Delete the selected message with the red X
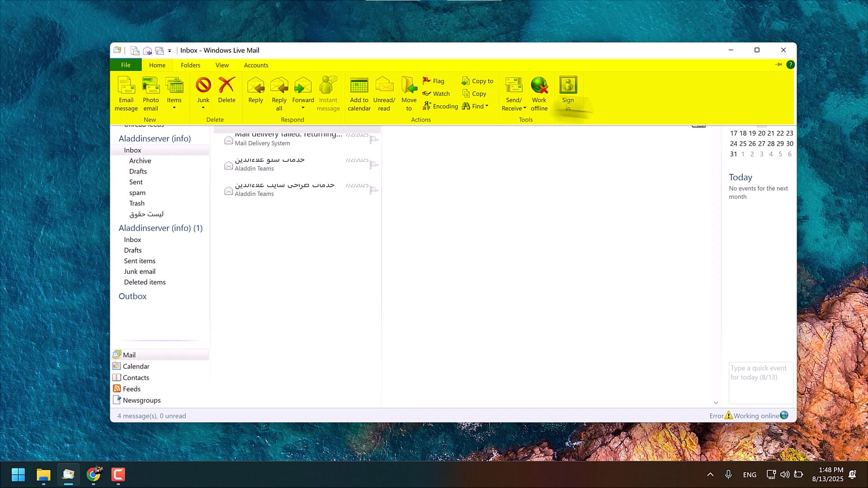 point(226,90)
